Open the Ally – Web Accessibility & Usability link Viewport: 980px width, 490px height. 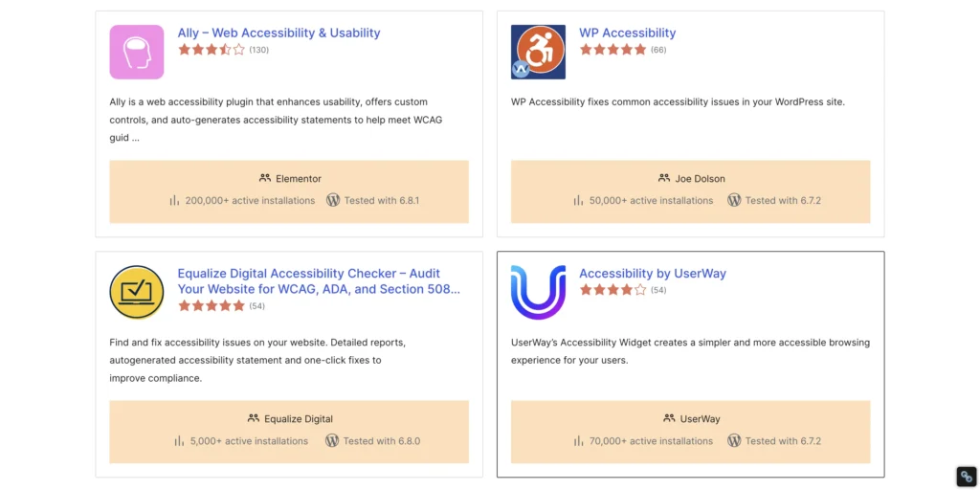[x=278, y=33]
